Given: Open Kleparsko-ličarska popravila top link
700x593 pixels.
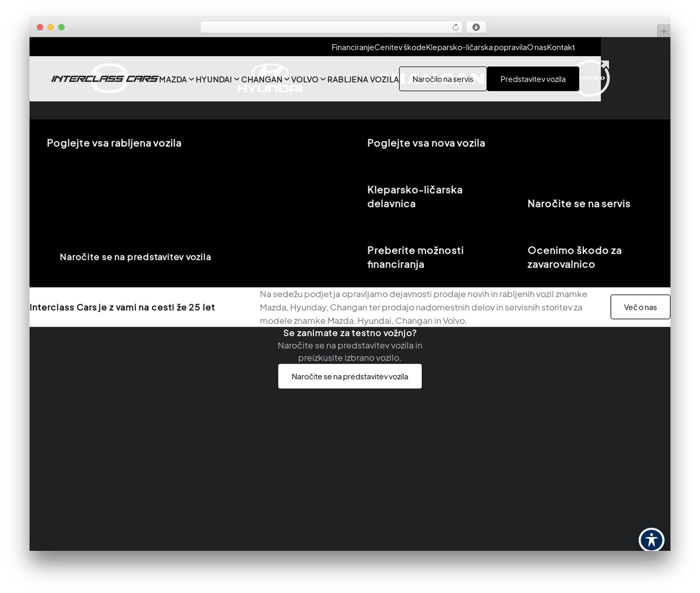Looking at the screenshot, I should pos(476,47).
